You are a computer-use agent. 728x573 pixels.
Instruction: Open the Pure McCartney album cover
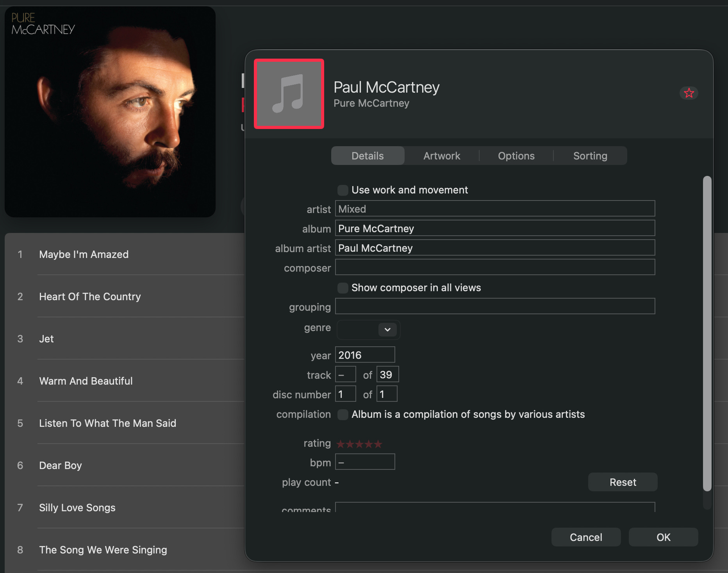(x=110, y=112)
